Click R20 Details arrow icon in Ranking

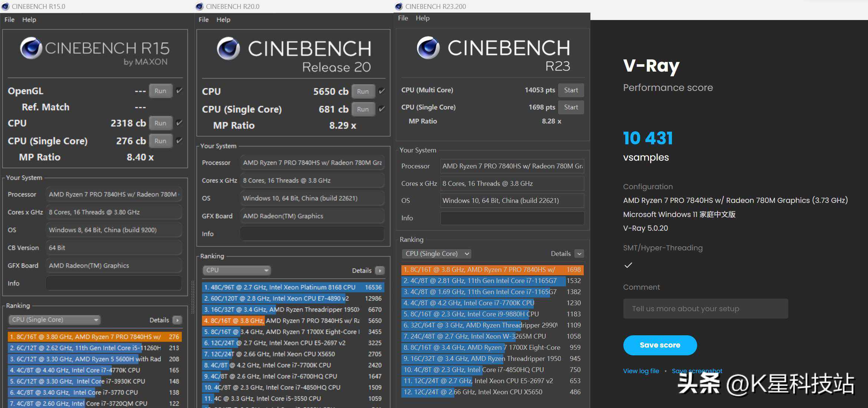[380, 270]
